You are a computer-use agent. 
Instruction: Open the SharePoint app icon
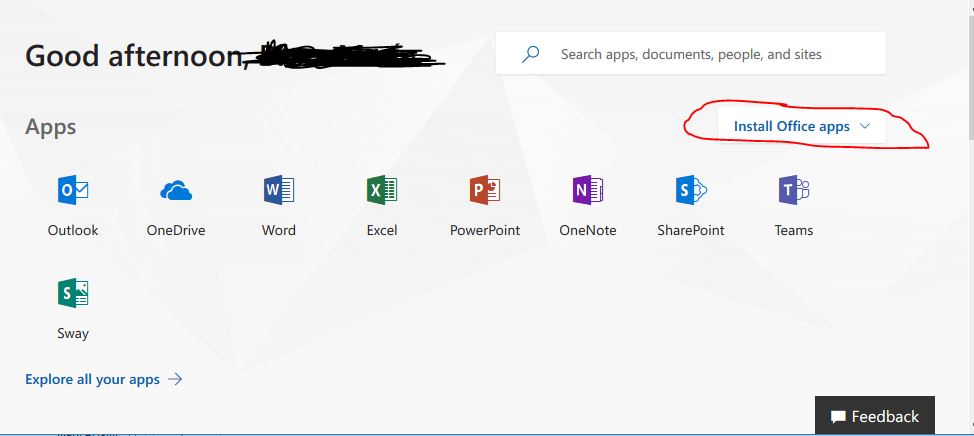pyautogui.click(x=691, y=190)
